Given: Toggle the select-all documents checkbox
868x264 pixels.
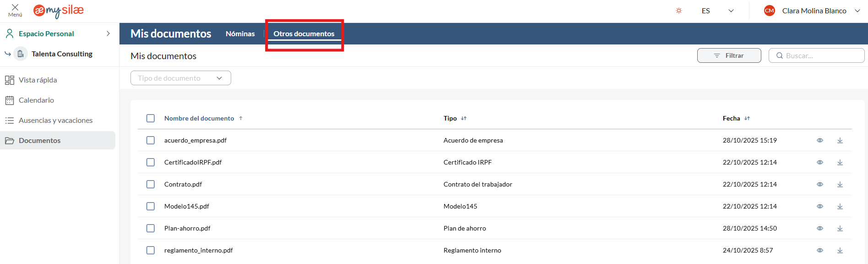Looking at the screenshot, I should pyautogui.click(x=151, y=118).
